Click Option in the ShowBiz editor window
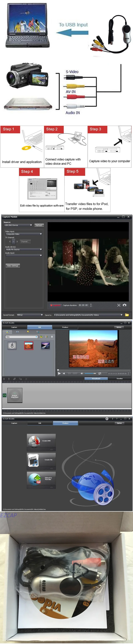The height and width of the screenshot is (644, 133). [x=119, y=327]
